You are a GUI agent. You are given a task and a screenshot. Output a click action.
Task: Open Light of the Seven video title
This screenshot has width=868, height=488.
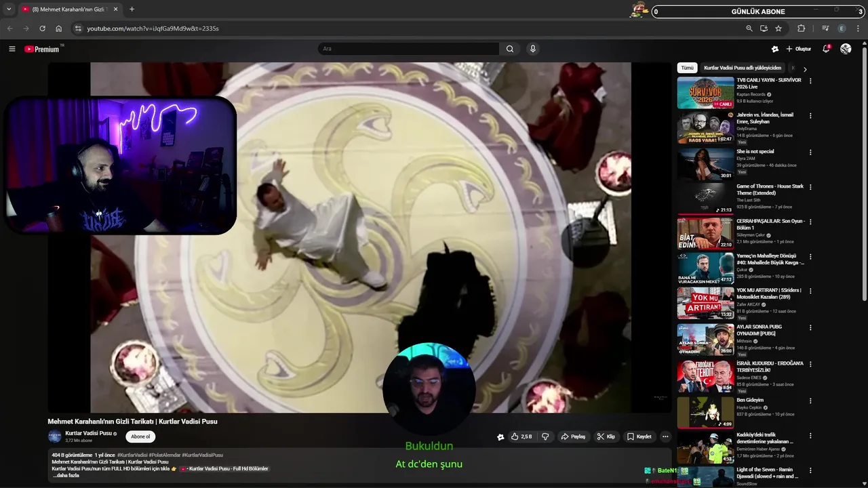click(767, 473)
